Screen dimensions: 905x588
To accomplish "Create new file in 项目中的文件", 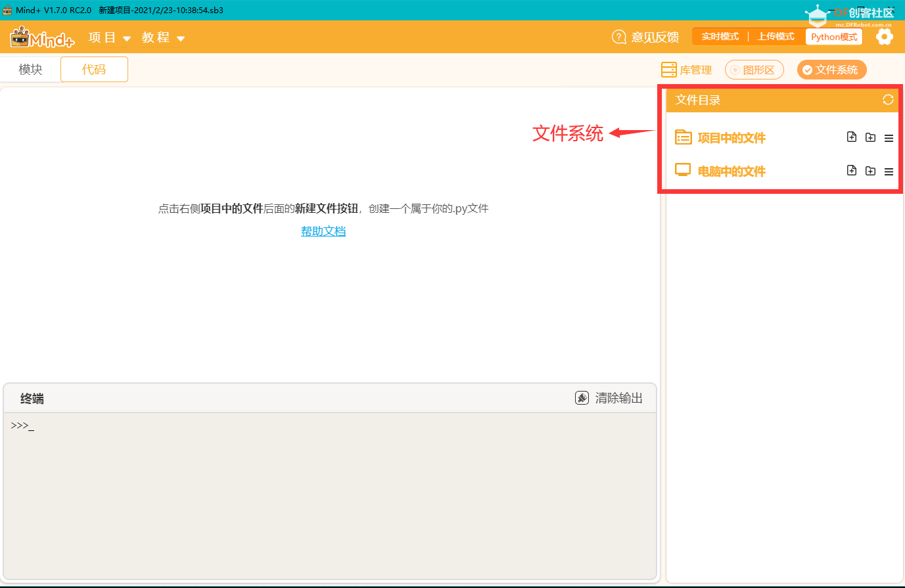I will point(852,137).
